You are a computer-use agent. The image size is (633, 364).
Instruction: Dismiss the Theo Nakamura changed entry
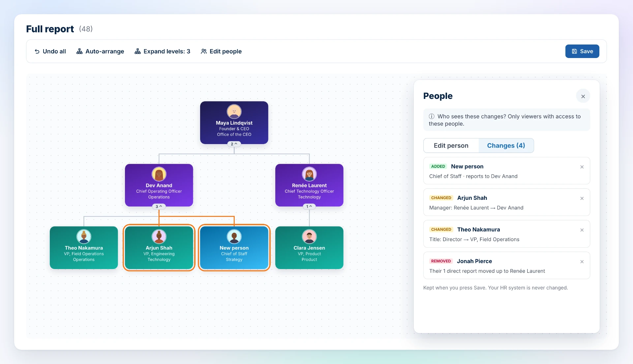coord(582,230)
